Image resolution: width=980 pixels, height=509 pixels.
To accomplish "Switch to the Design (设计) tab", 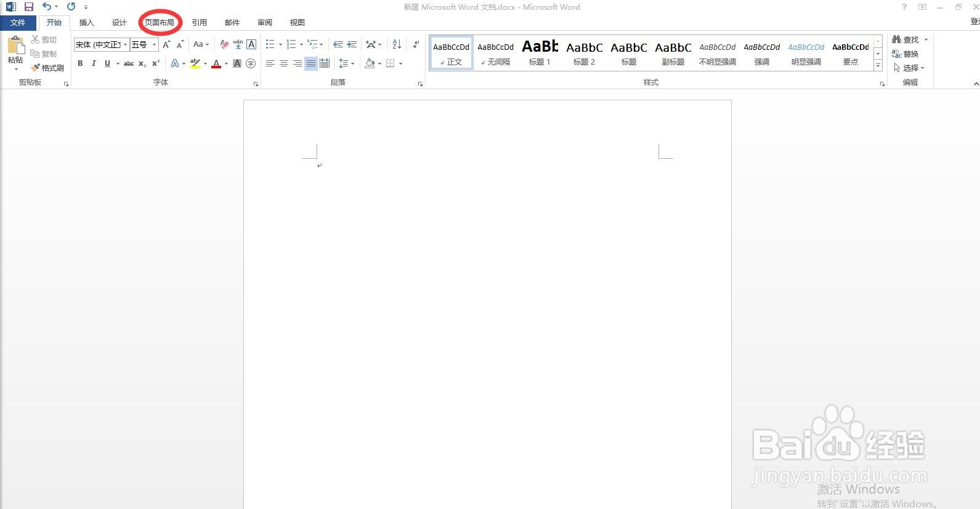I will point(119,23).
